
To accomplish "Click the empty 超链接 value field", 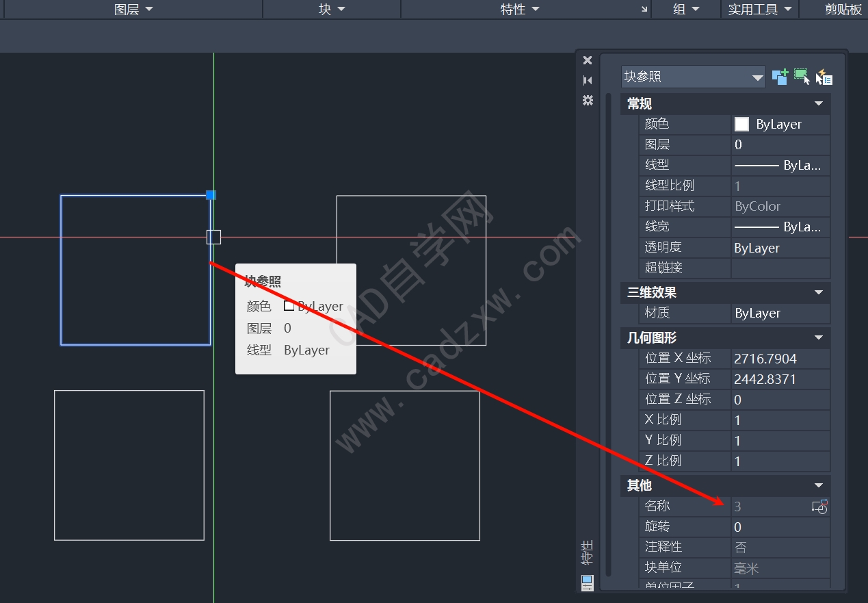I will point(780,268).
